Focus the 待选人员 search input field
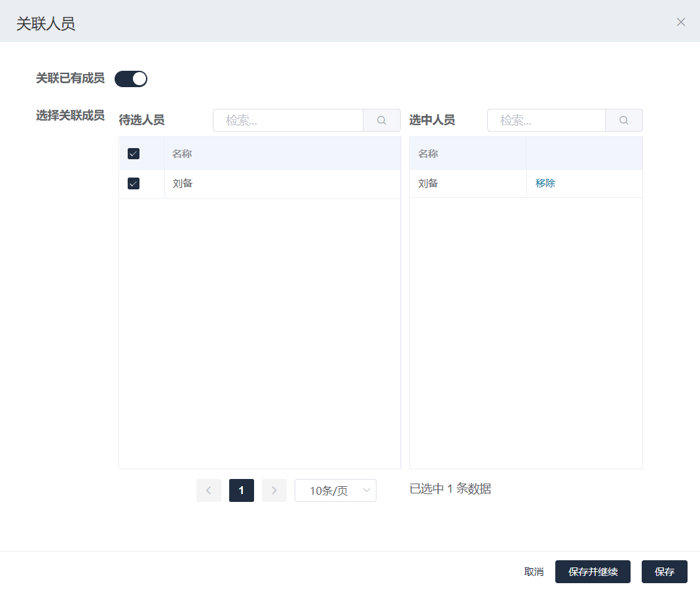Screen dimensions: 700x593 pyautogui.click(x=288, y=121)
